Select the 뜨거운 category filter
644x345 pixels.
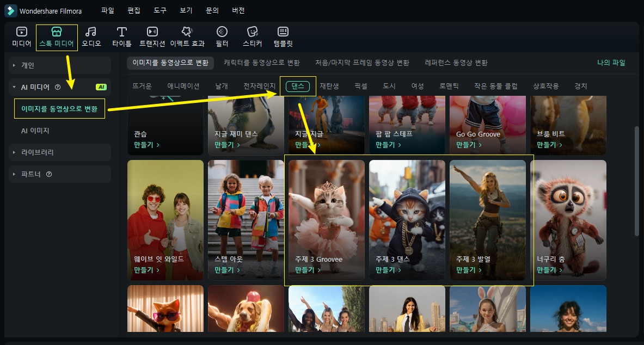(142, 86)
